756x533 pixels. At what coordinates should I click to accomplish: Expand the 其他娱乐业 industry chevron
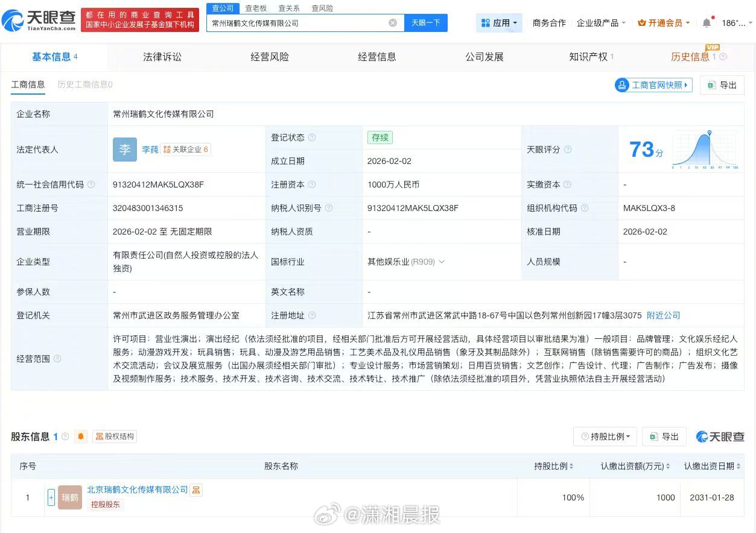tap(442, 262)
